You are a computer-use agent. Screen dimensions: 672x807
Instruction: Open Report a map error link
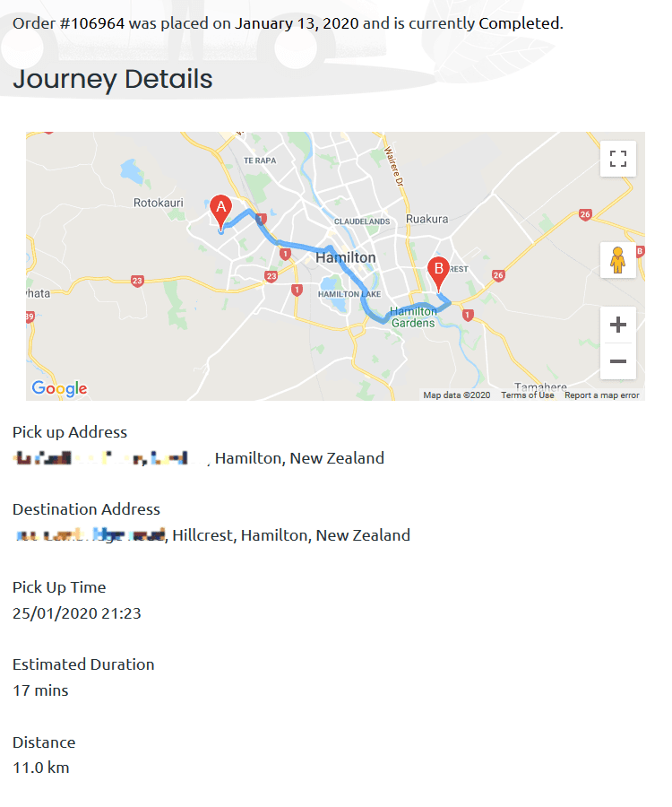(x=601, y=395)
